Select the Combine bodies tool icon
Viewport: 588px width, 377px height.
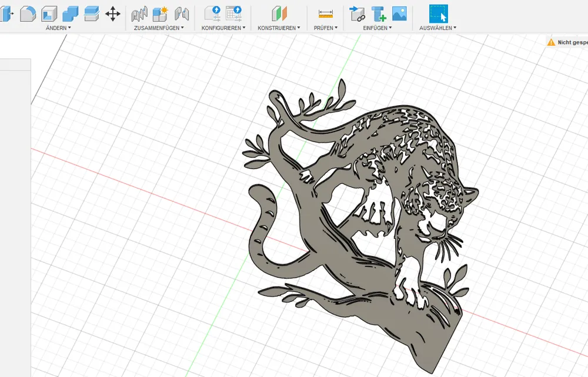click(x=70, y=14)
